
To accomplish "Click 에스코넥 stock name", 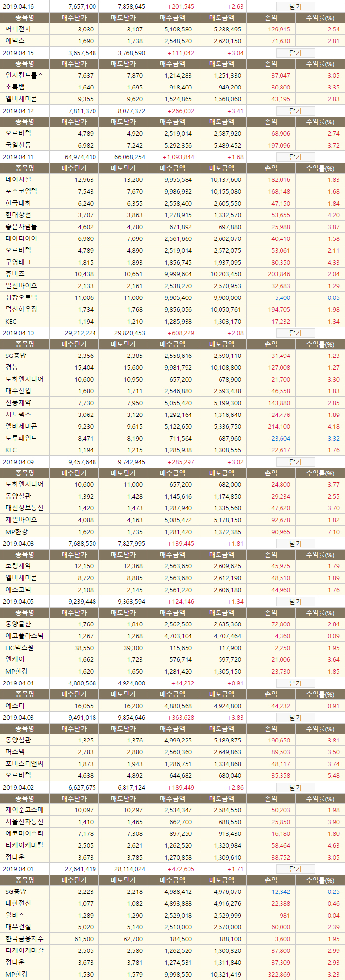I will pyautogui.click(x=18, y=590).
